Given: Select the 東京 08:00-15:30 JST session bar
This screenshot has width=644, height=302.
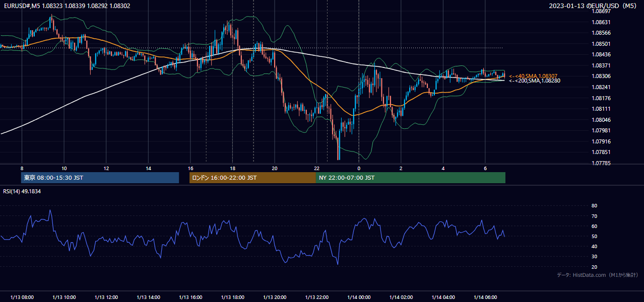Looking at the screenshot, I should (x=100, y=178).
